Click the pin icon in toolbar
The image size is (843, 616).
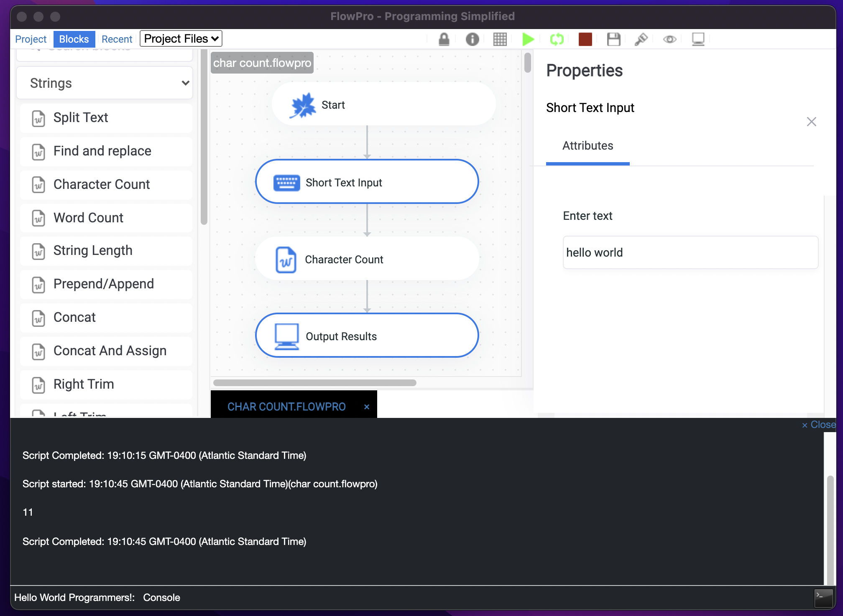(641, 39)
